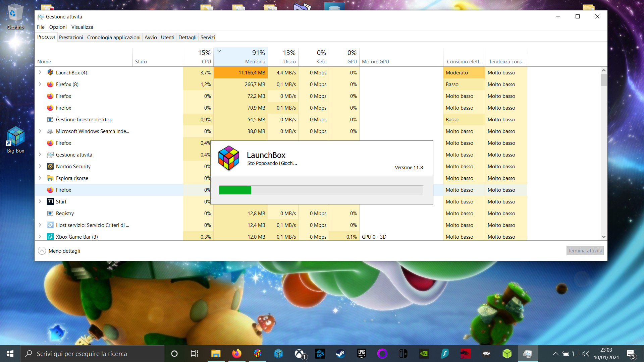Open NVIDIA app in taskbar
Viewport: 644px width, 362px height.
tap(424, 354)
